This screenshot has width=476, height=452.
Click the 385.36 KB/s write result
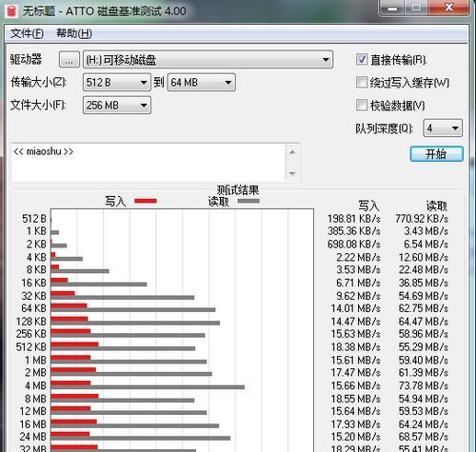click(354, 231)
